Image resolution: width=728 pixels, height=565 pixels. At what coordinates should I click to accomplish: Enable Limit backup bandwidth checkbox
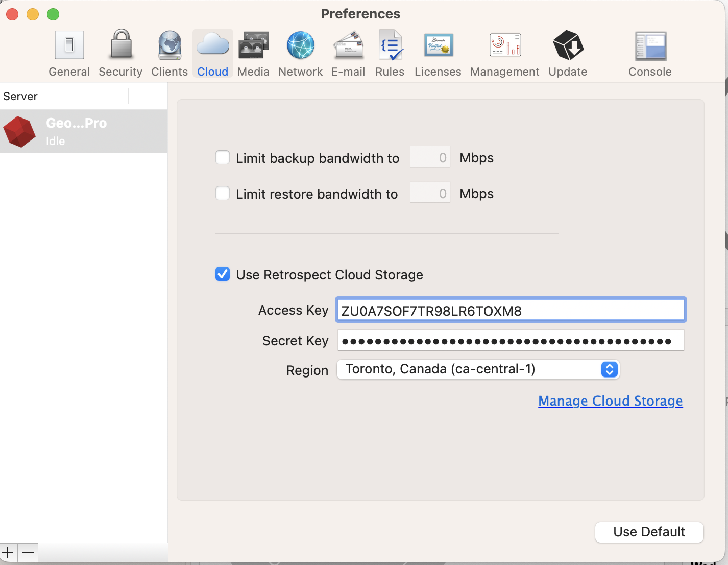coord(223,157)
